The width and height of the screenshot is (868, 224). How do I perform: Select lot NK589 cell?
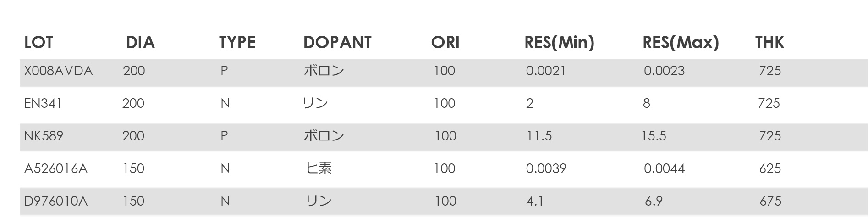pyautogui.click(x=44, y=136)
